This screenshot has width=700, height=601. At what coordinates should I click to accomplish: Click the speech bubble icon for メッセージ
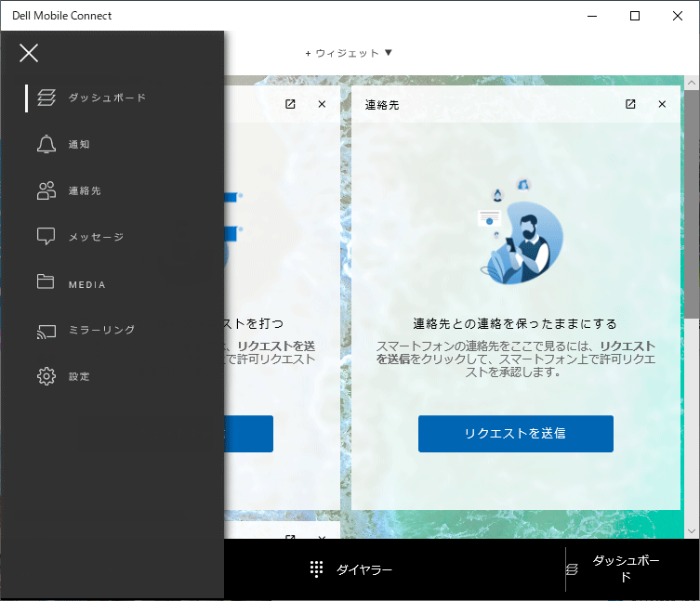tap(46, 237)
